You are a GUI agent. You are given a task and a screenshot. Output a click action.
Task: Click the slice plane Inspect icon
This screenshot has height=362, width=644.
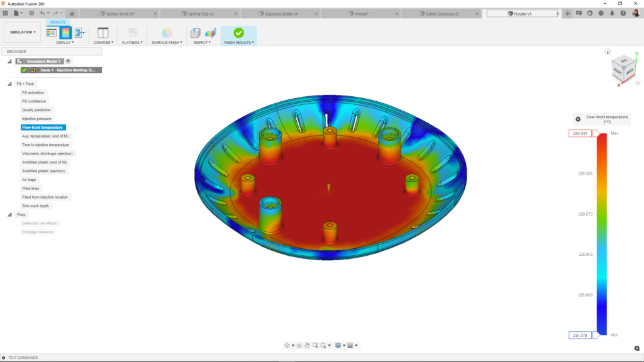click(210, 33)
